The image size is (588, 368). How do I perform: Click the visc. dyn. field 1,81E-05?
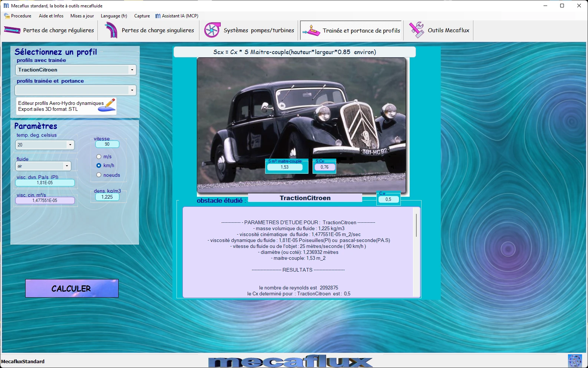(45, 183)
